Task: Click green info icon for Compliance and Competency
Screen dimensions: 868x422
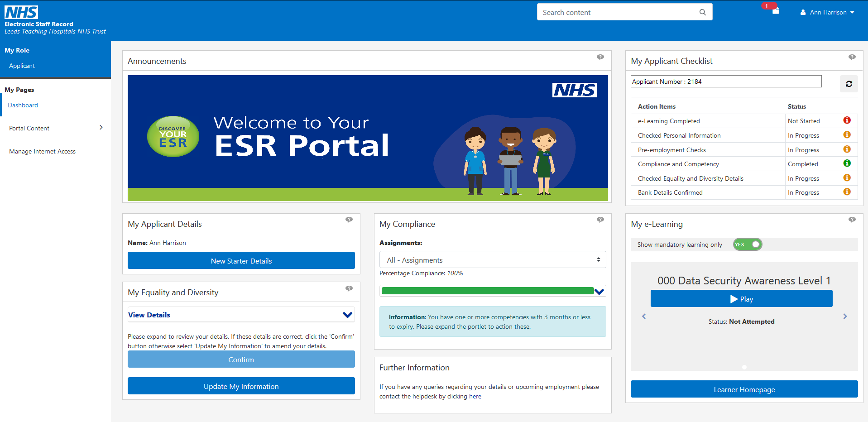Action: point(847,163)
